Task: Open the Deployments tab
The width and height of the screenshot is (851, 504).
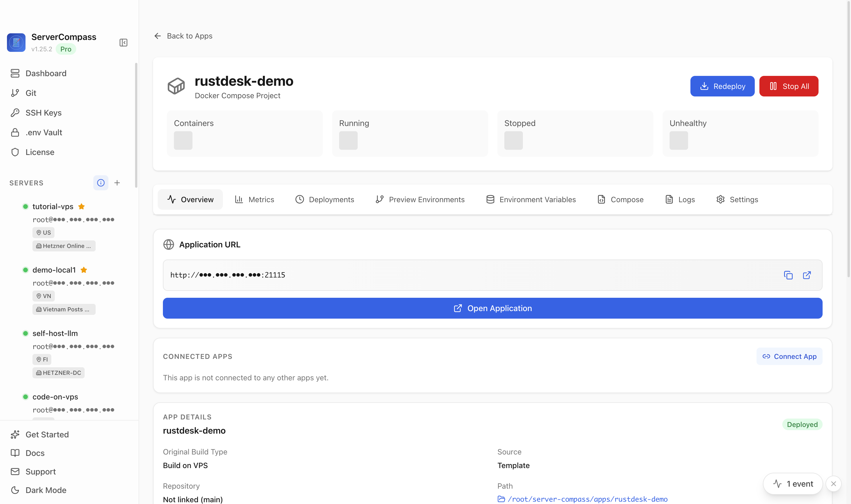Action: click(325, 199)
